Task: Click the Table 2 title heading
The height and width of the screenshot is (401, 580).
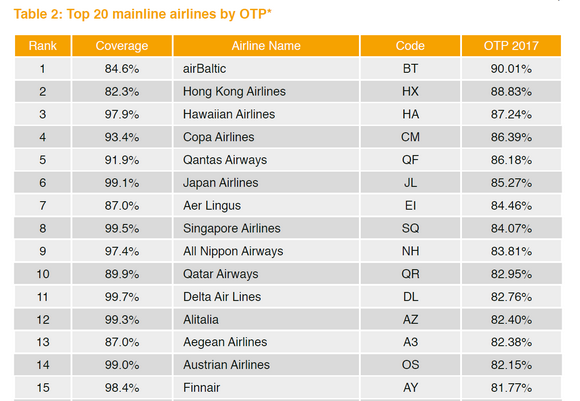Action: (x=142, y=14)
